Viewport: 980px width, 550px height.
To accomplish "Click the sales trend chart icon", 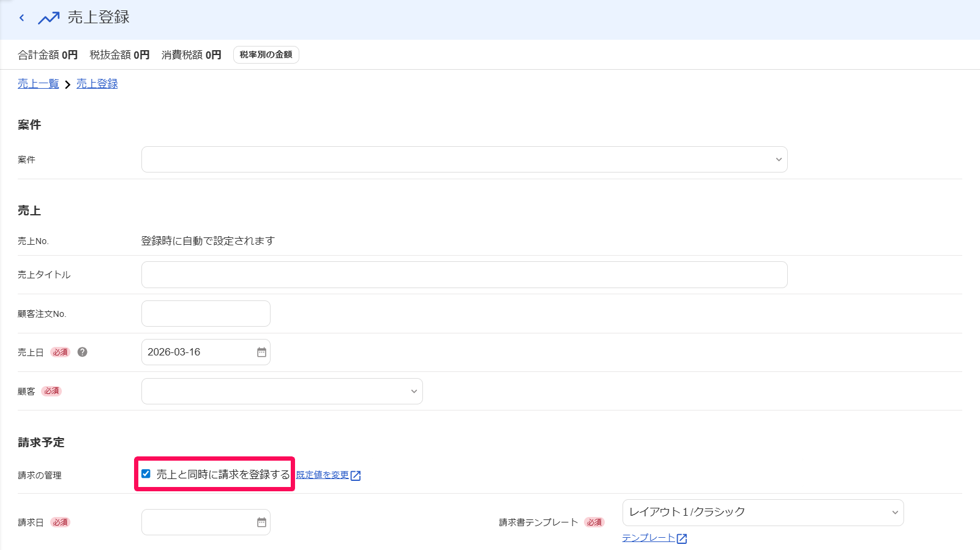I will pos(49,18).
